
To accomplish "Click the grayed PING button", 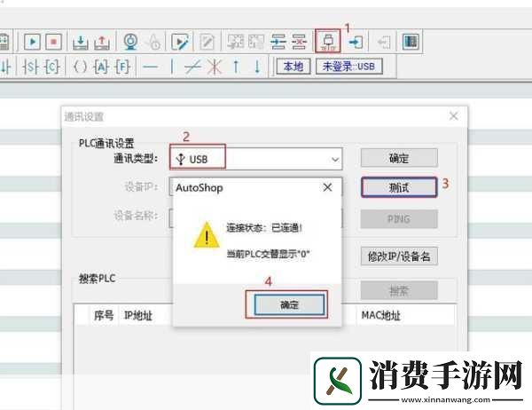I will pyautogui.click(x=399, y=219).
